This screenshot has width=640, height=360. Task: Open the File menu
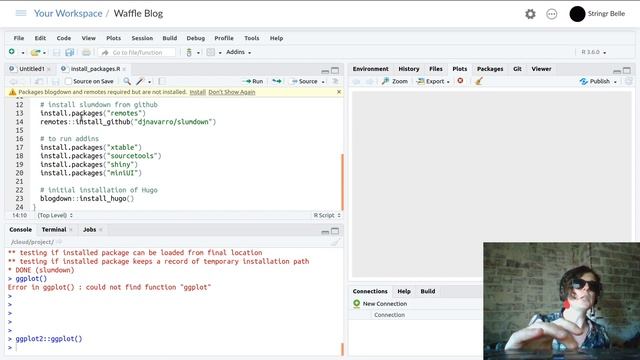point(19,38)
